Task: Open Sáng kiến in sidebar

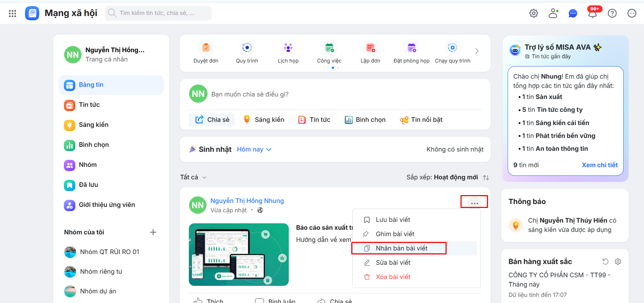Action: (111, 125)
